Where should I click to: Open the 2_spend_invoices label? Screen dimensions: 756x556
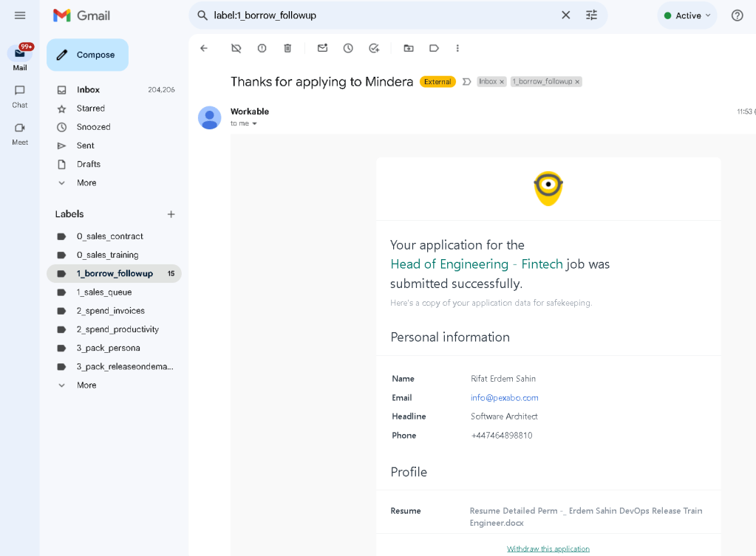tap(114, 311)
